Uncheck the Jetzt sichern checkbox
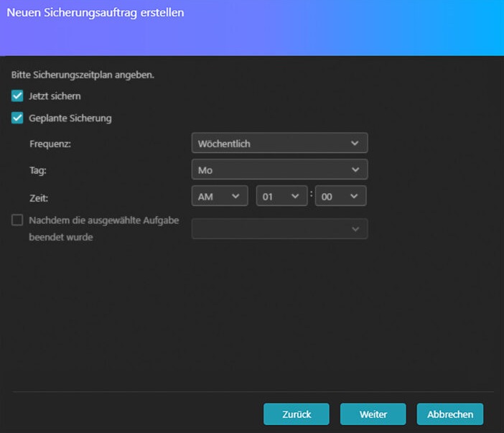The width and height of the screenshot is (504, 433). tap(17, 96)
